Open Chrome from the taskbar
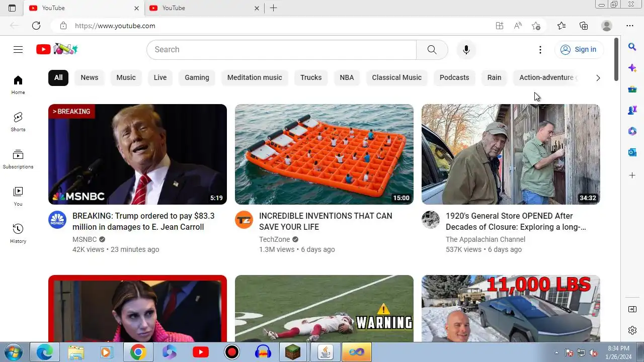The width and height of the screenshot is (644, 362). (x=138, y=352)
